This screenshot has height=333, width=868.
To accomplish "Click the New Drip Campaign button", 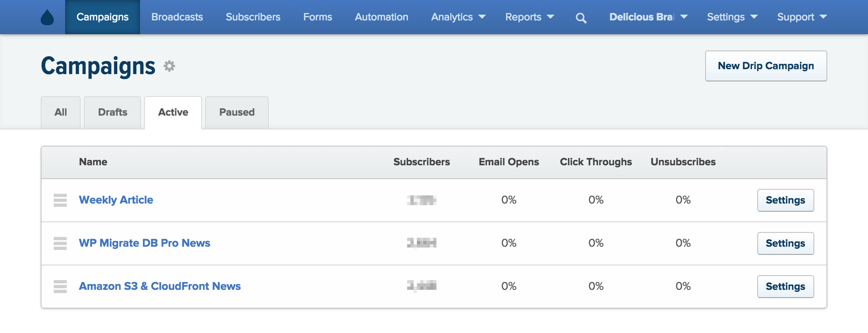I will pyautogui.click(x=766, y=66).
